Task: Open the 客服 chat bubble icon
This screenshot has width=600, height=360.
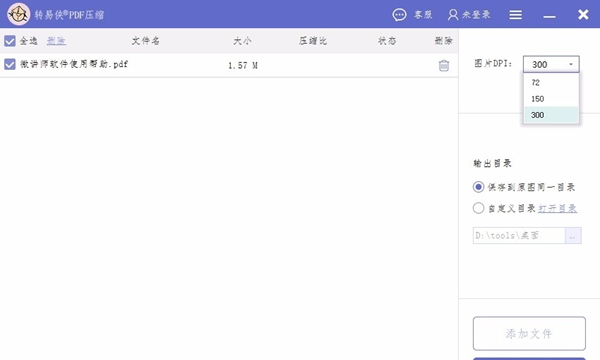Action: point(399,15)
